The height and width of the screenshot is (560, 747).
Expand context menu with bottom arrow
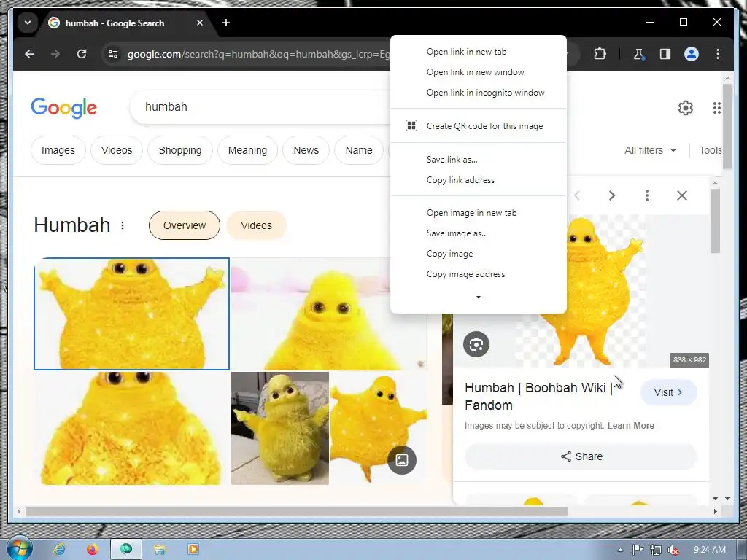point(479,297)
